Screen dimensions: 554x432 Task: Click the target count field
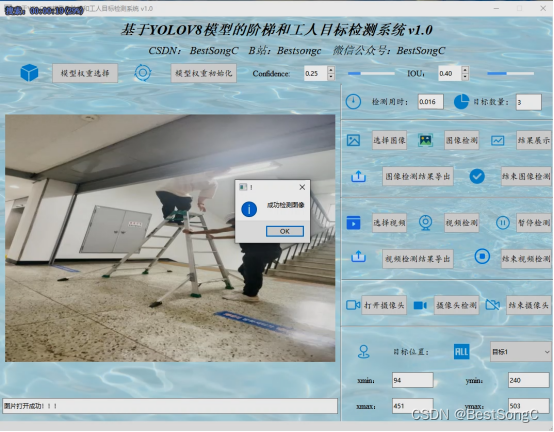point(529,102)
